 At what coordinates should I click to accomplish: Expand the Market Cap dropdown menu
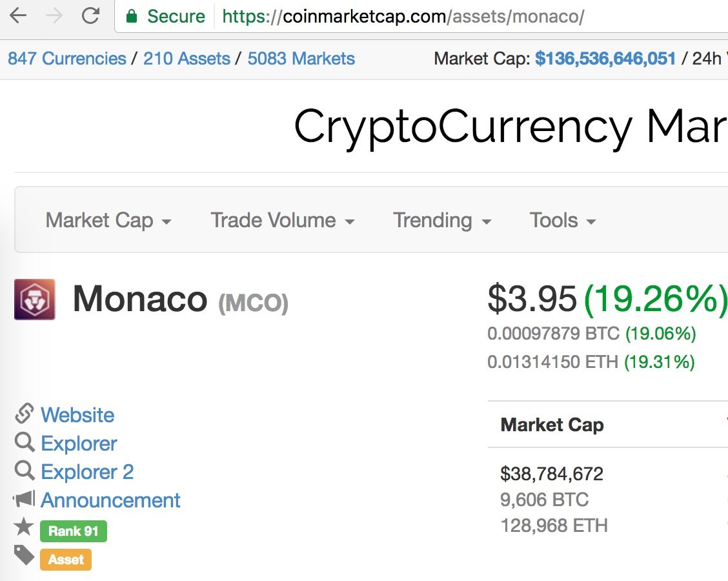(x=108, y=220)
